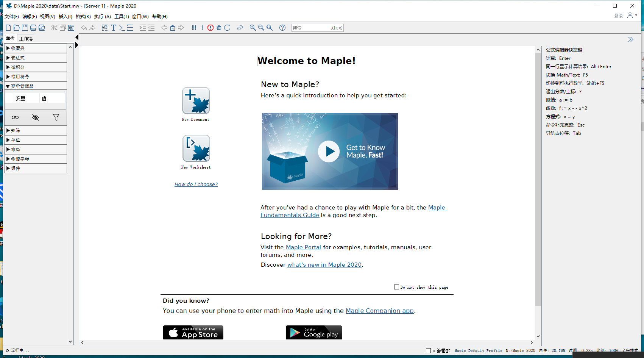Hide variables with the eye toggle
Viewport: 644px width, 358px height.
point(36,117)
